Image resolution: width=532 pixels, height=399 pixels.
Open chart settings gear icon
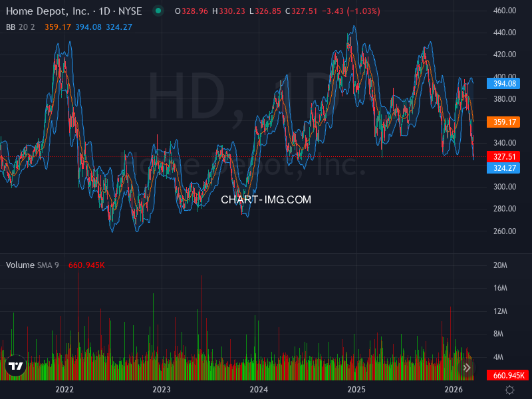(509, 390)
